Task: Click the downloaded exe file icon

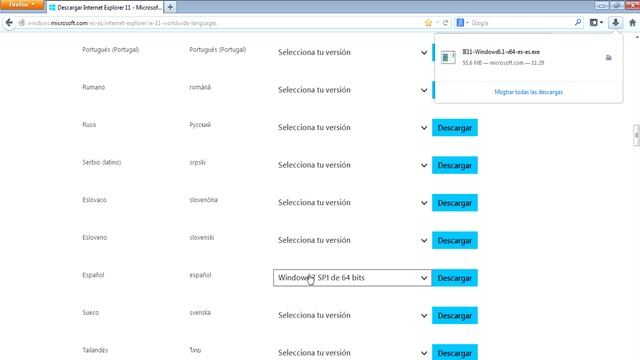Action: click(x=448, y=57)
